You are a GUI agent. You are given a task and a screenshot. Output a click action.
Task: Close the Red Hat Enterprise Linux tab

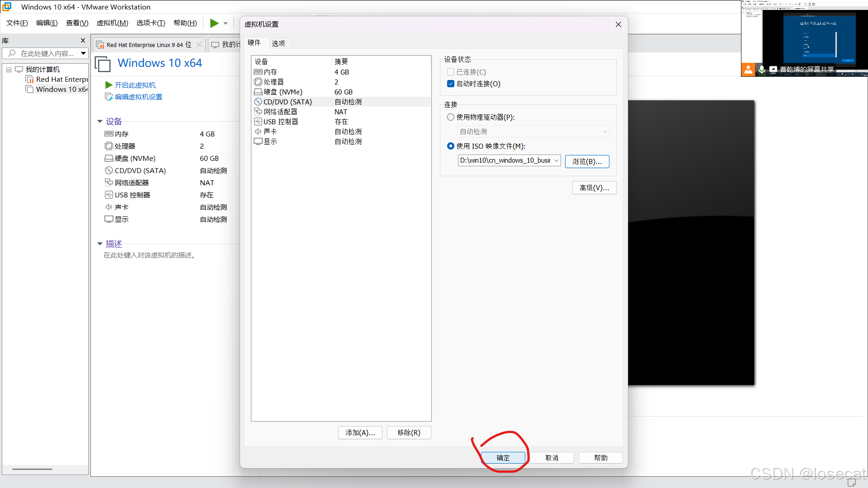tap(199, 45)
